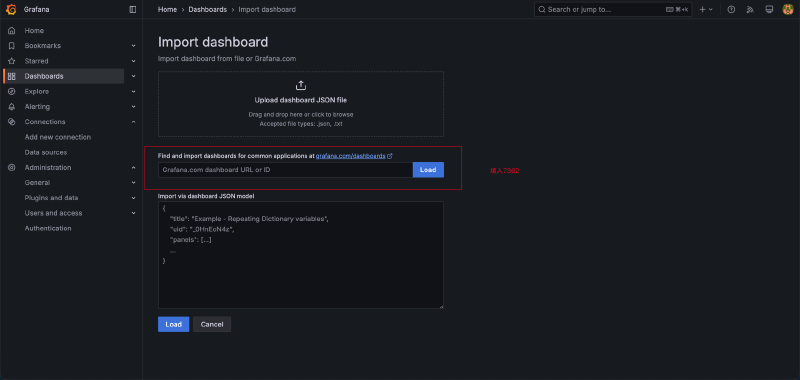Viewport: 800px width, 380px height.
Task: Select Alerting in sidebar
Action: click(37, 107)
